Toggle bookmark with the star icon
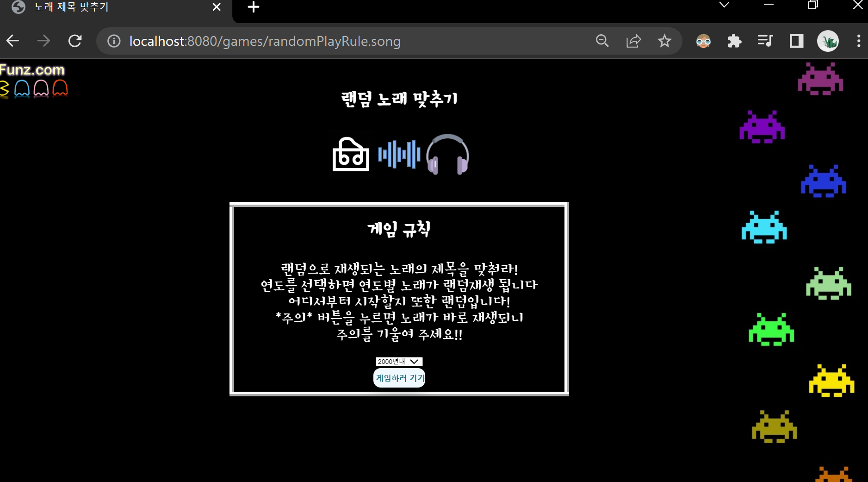 pyautogui.click(x=664, y=41)
